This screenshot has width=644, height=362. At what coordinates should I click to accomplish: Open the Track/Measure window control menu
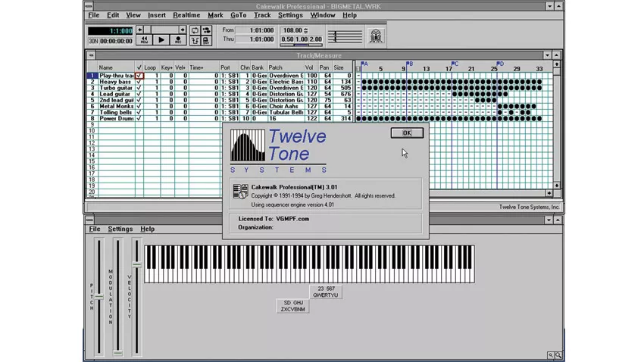[91, 55]
